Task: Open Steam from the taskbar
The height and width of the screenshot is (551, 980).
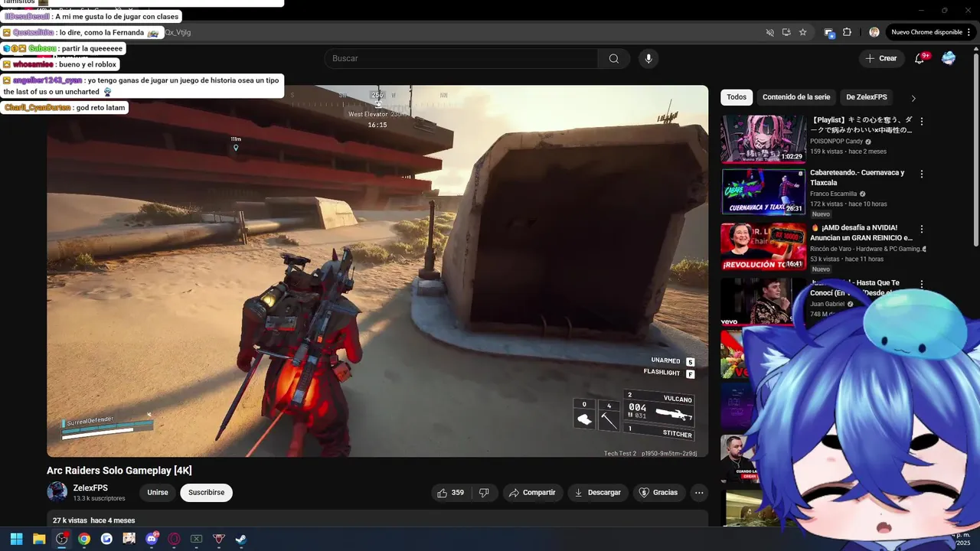Action: 241,539
